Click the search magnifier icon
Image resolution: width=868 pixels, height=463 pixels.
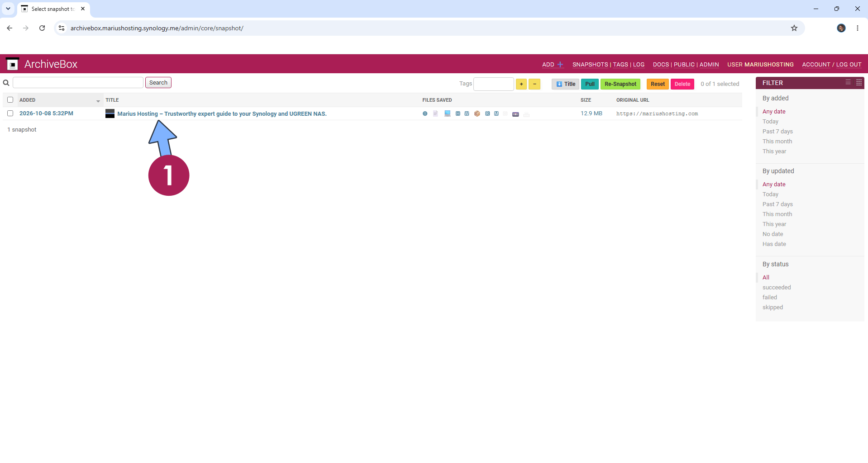coord(6,83)
